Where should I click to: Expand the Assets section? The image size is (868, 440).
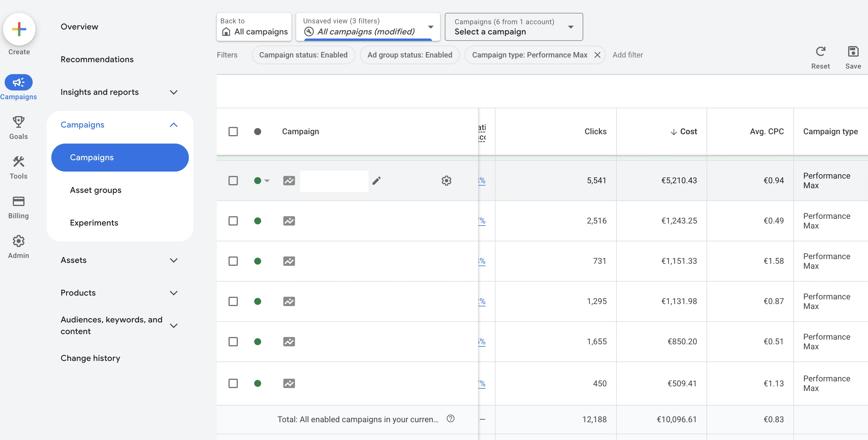(x=173, y=260)
